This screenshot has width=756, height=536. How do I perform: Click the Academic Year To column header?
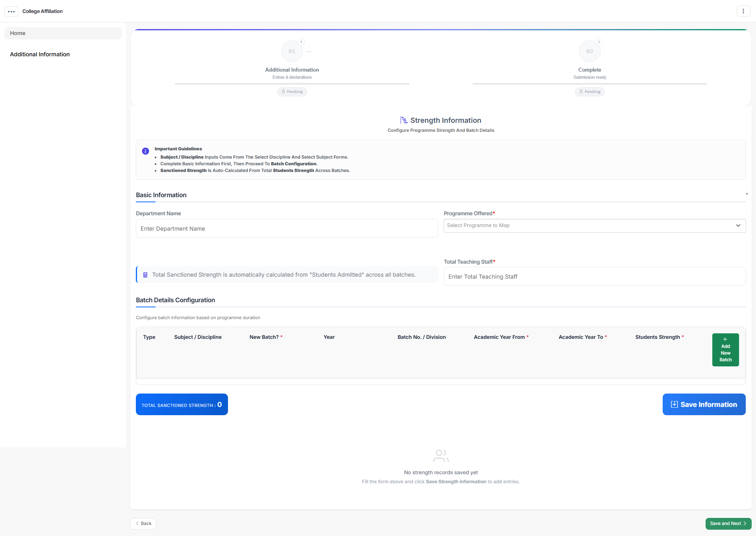[x=583, y=337]
